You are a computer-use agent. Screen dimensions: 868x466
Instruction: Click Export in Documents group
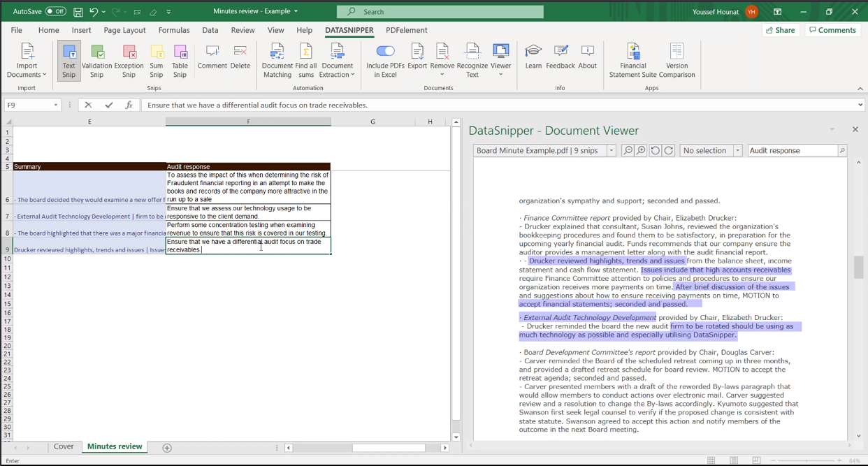(x=417, y=57)
